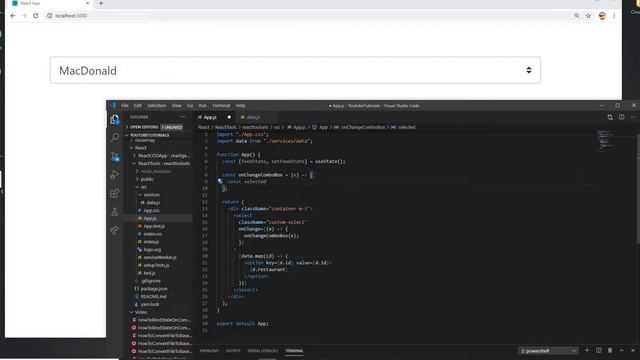The image size is (640, 360).
Task: Open the Selection menu
Action: [x=156, y=105]
